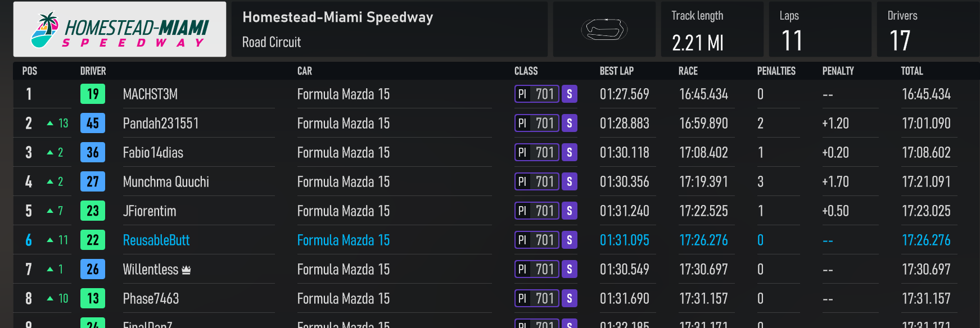Viewport: 980px width, 328px height.
Task: Click the track layout outline icon
Action: (604, 29)
